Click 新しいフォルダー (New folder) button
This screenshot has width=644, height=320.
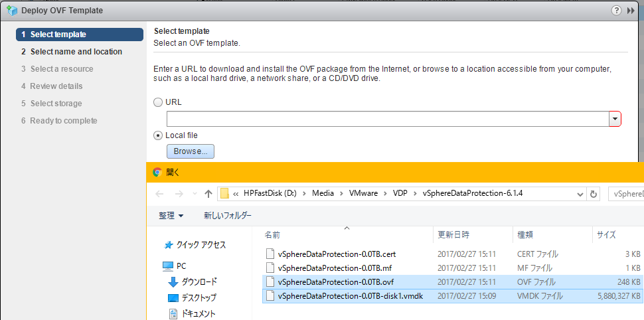click(x=228, y=215)
